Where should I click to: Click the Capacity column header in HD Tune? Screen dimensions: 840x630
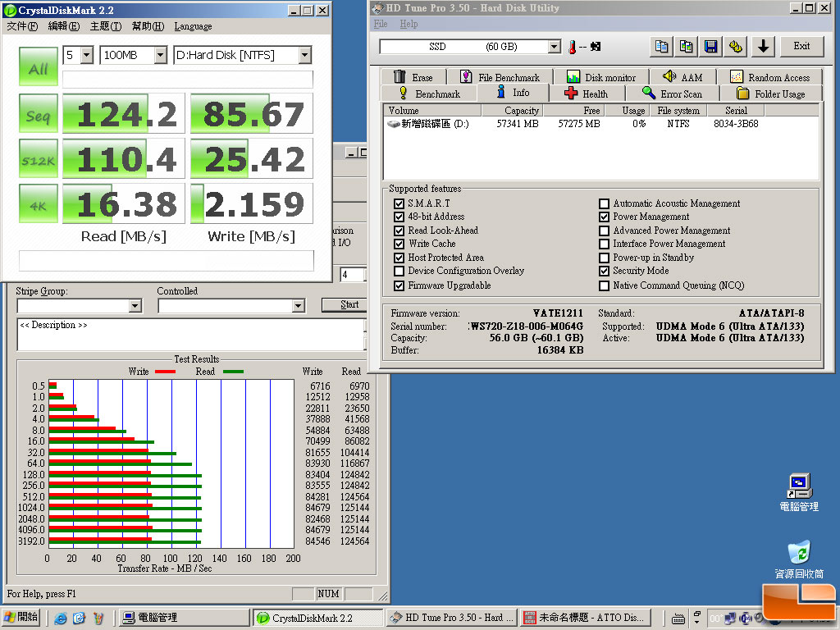coord(513,111)
